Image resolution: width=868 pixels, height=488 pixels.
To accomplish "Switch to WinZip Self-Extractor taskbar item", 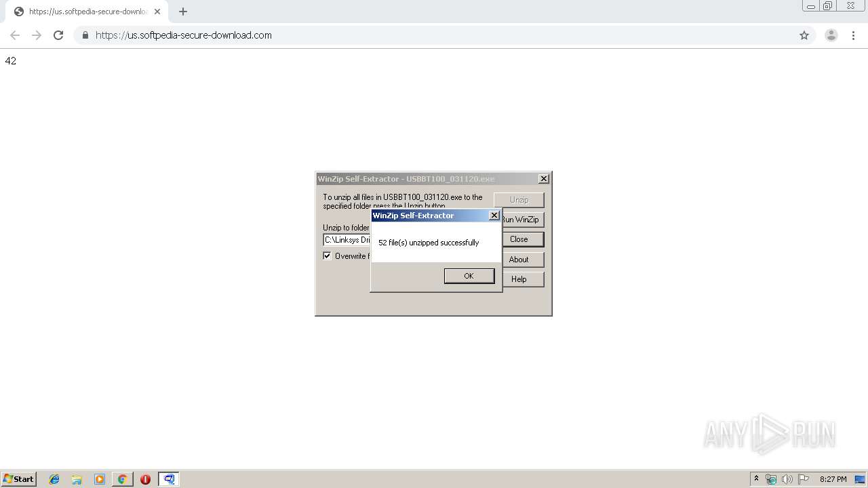I will pyautogui.click(x=169, y=479).
